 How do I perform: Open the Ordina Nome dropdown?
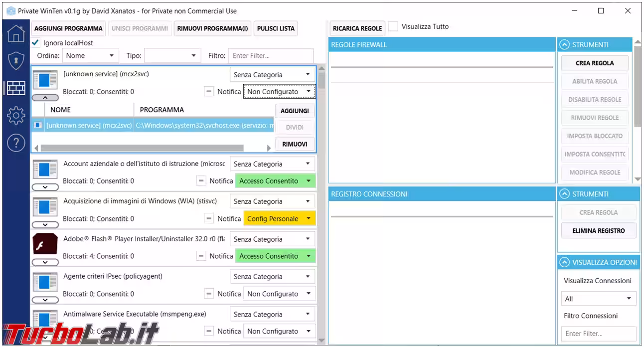[x=90, y=56]
